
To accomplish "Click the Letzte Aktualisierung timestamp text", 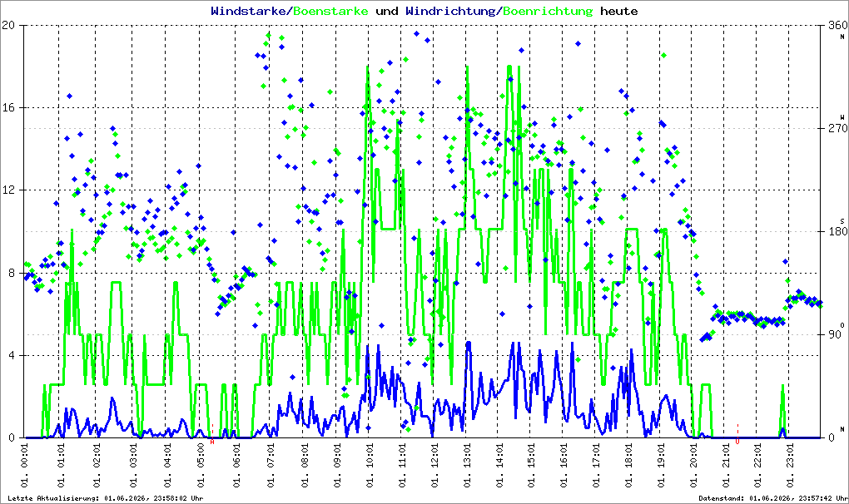I will point(106,498).
